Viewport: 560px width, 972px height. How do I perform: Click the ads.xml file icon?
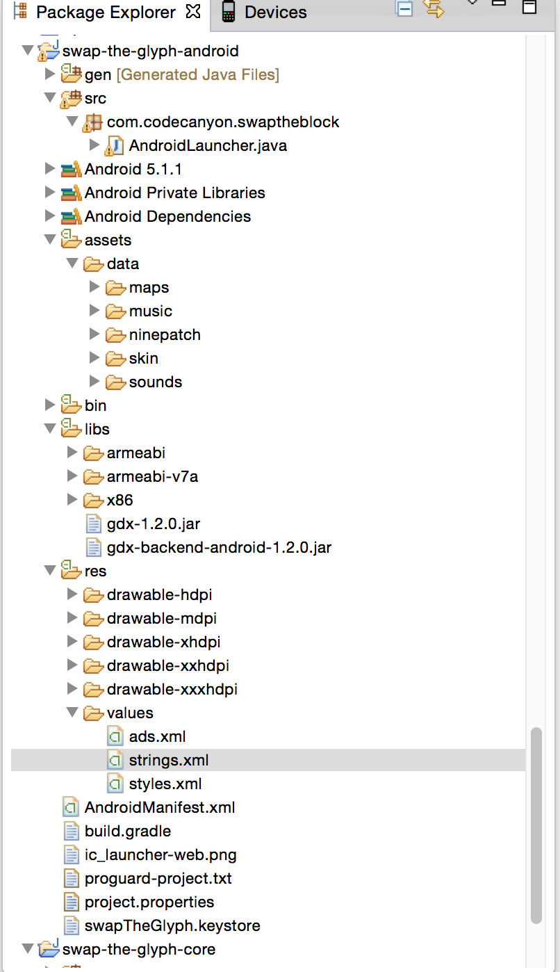coord(115,736)
